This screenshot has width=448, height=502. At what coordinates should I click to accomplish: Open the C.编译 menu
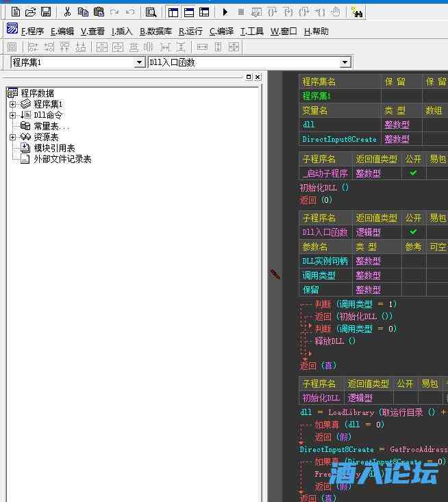221,32
